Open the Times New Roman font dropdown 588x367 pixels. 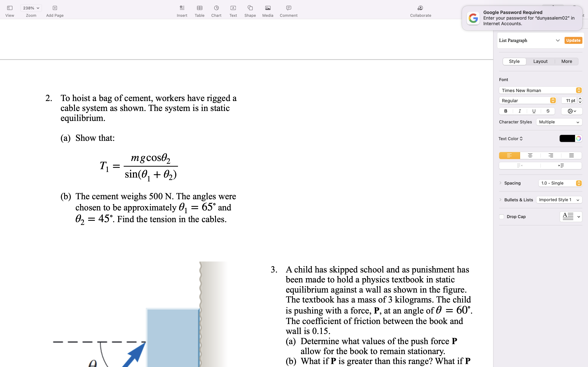540,90
